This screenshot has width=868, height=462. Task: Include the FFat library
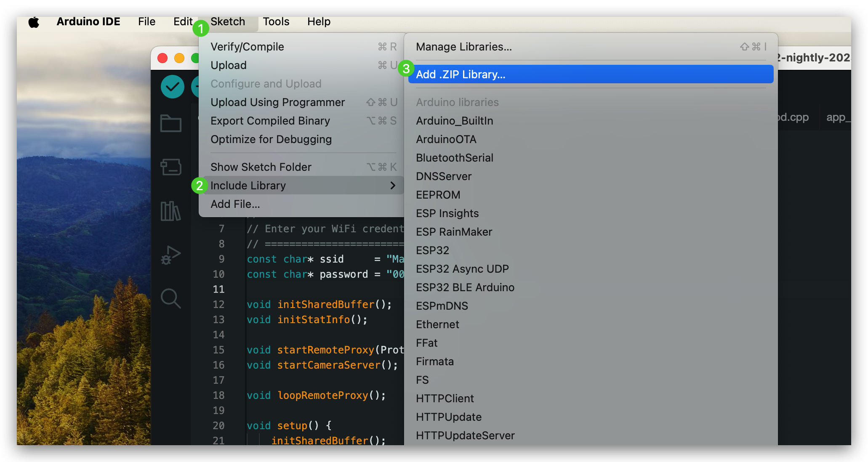tap(591, 343)
